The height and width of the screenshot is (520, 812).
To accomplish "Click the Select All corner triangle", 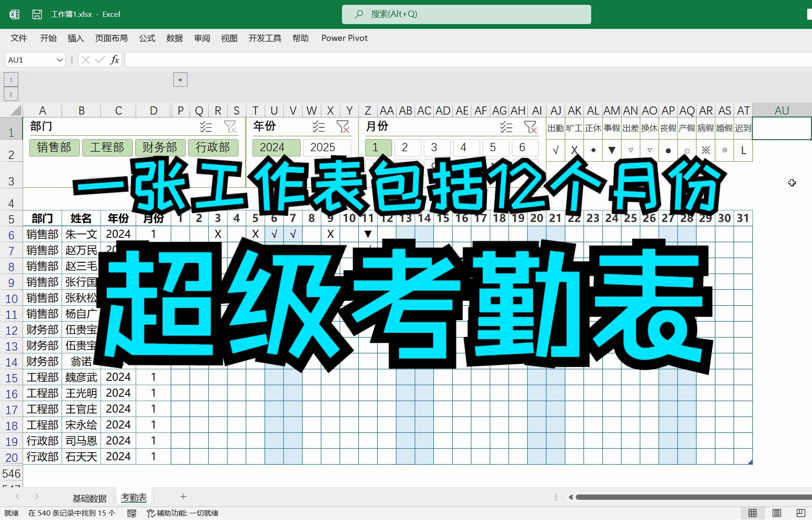I will [16, 110].
